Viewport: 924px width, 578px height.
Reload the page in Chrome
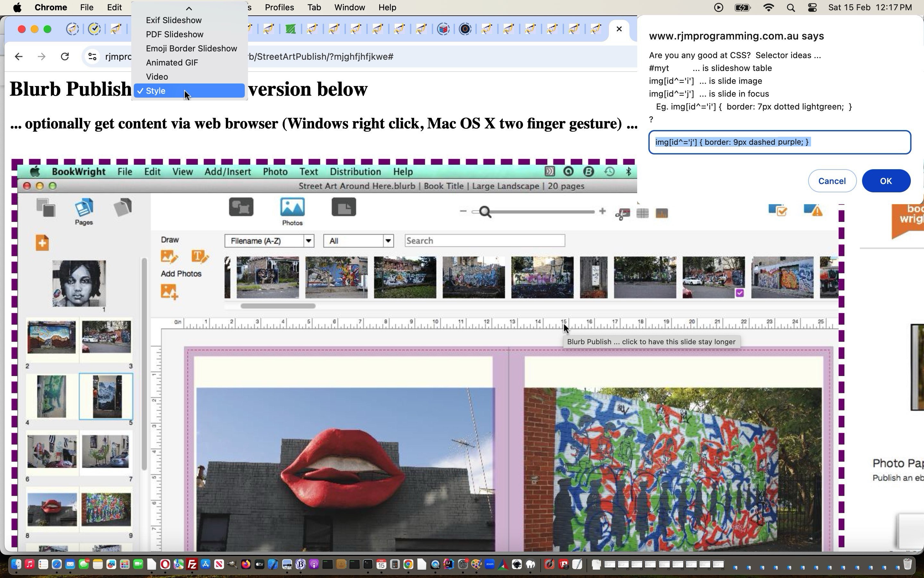(65, 57)
